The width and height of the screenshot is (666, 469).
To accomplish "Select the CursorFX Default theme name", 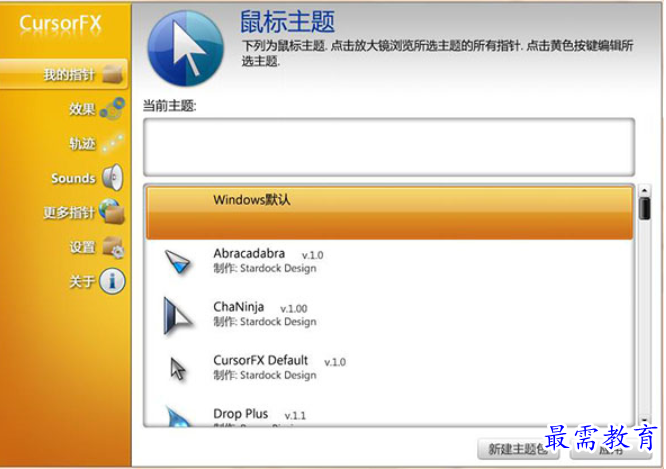I will pos(260,360).
